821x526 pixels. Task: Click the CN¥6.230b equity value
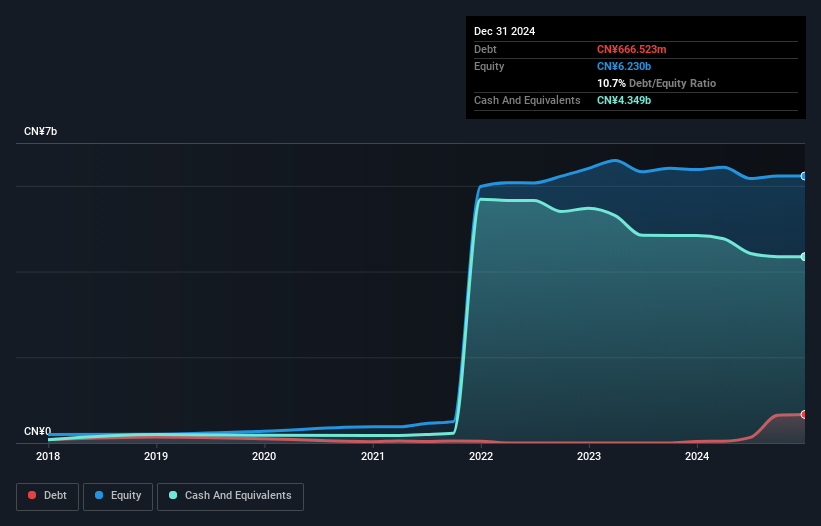click(x=624, y=66)
